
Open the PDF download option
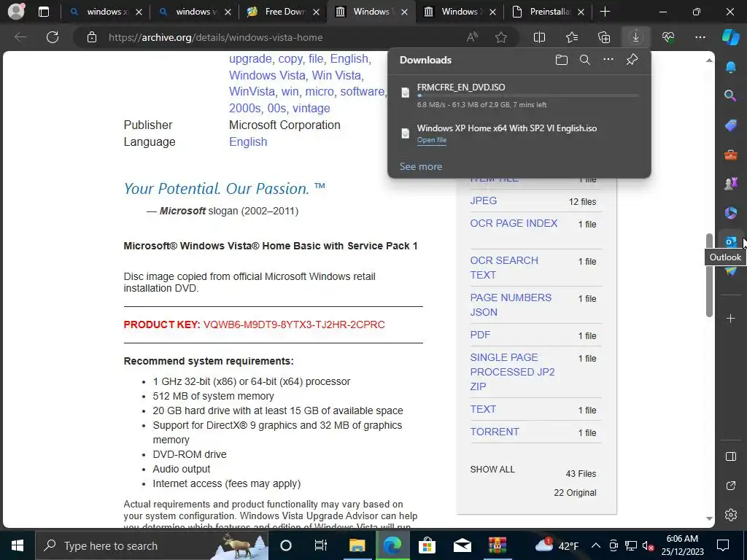tap(480, 335)
